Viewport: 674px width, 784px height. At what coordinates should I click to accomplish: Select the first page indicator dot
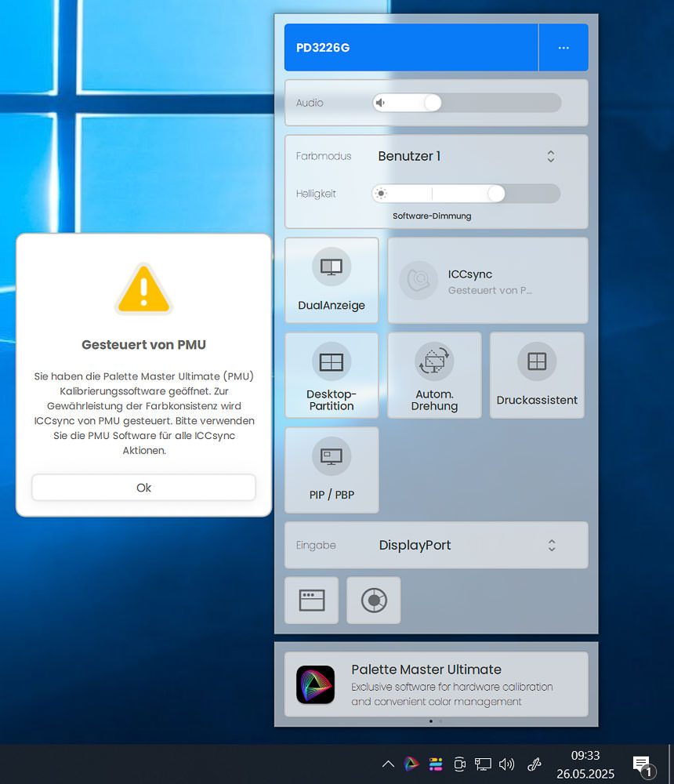pyautogui.click(x=431, y=721)
